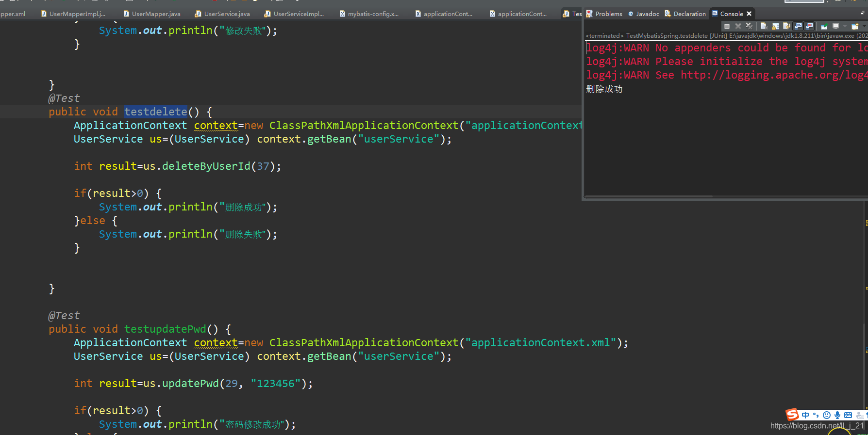The width and height of the screenshot is (868, 435).
Task: Switch to the Declaration tab
Action: 685,14
